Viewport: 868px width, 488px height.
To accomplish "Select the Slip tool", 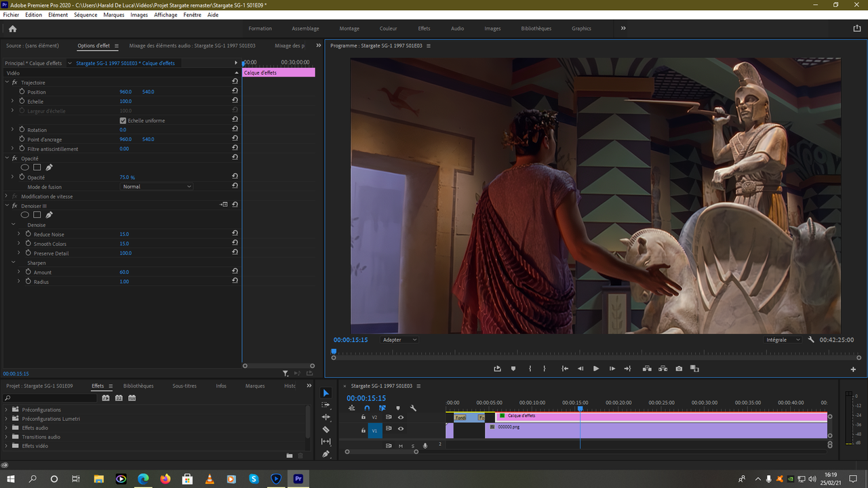I will (x=325, y=441).
